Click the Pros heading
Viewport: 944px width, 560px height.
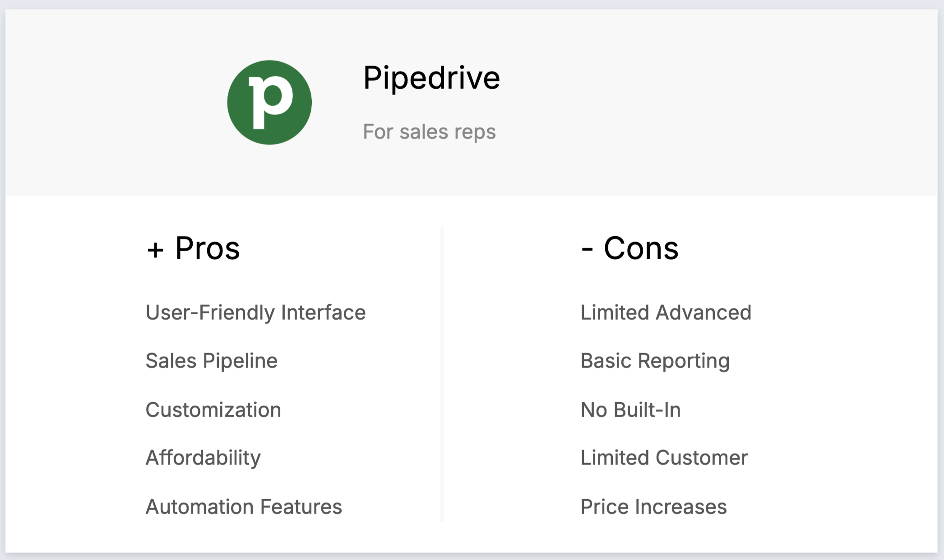coord(207,248)
